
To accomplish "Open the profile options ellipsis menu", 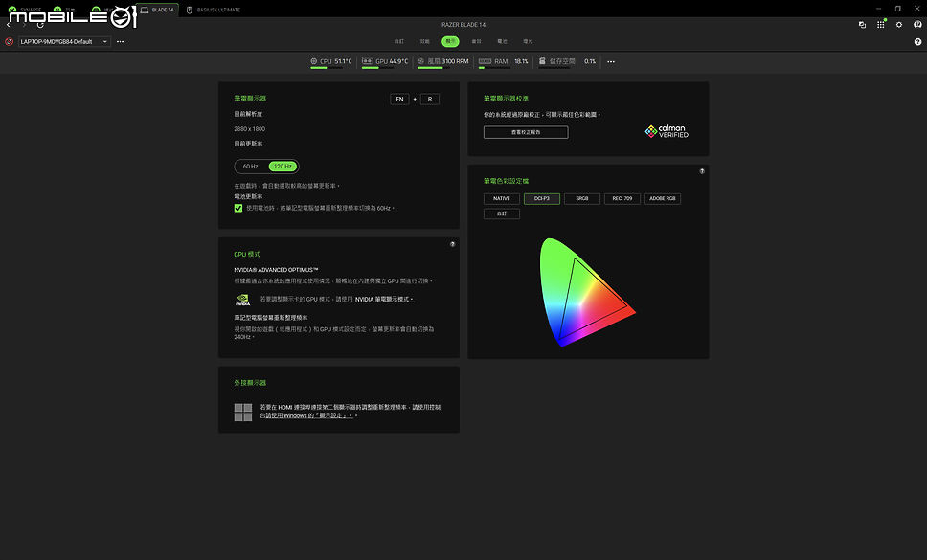I will coord(121,42).
